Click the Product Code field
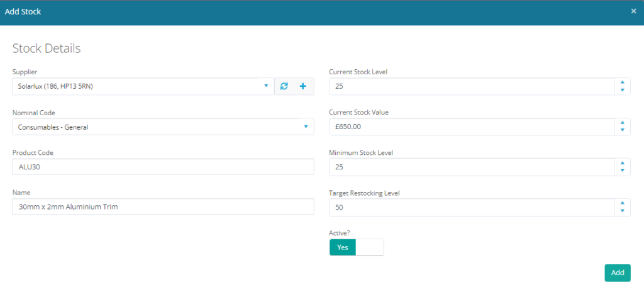The height and width of the screenshot is (289, 644). tap(162, 167)
